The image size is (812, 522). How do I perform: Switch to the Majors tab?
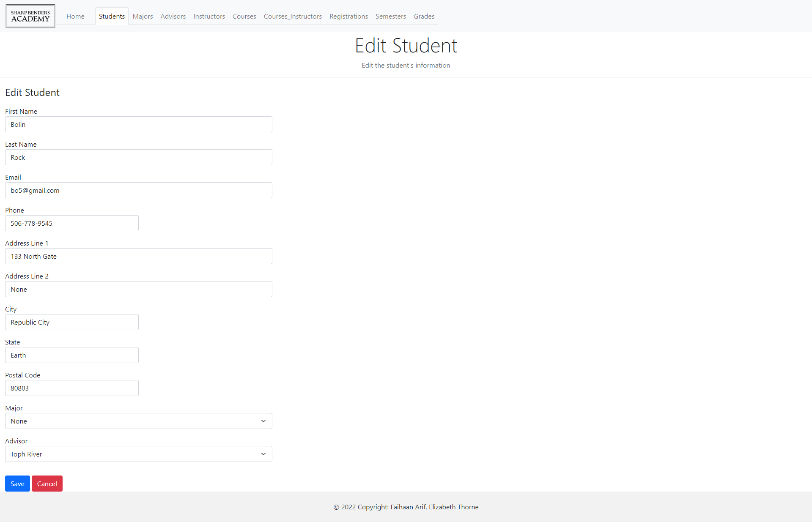(x=143, y=16)
